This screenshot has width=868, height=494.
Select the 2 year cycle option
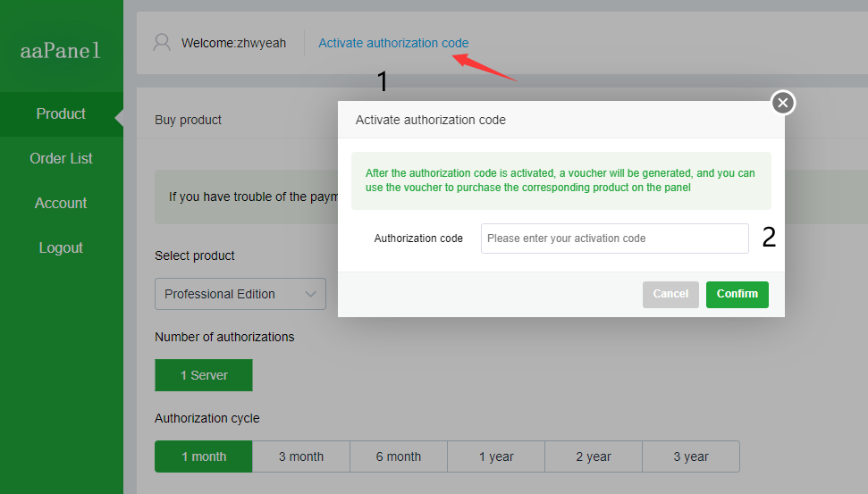point(593,456)
